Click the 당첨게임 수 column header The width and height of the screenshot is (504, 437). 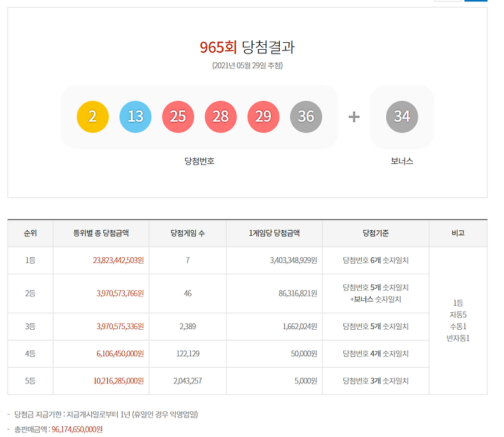pyautogui.click(x=187, y=233)
